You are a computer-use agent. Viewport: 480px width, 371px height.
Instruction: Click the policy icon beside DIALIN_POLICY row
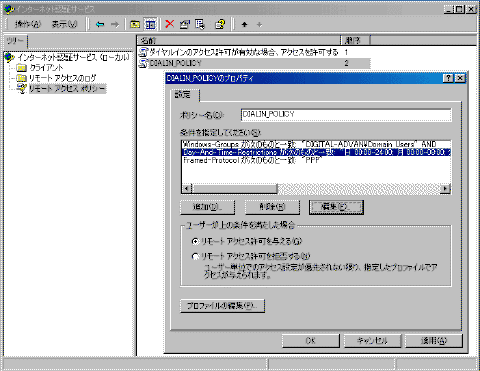pyautogui.click(x=143, y=63)
